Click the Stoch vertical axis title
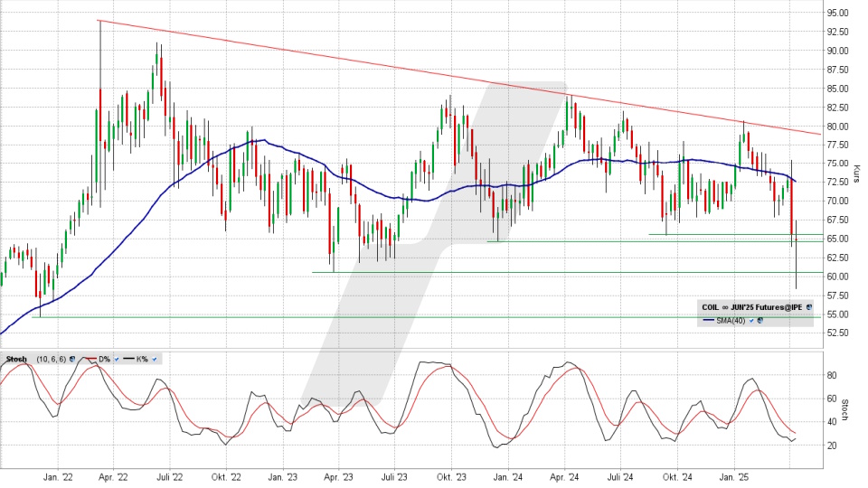Screen dimensions: 868x488 pos(845,410)
